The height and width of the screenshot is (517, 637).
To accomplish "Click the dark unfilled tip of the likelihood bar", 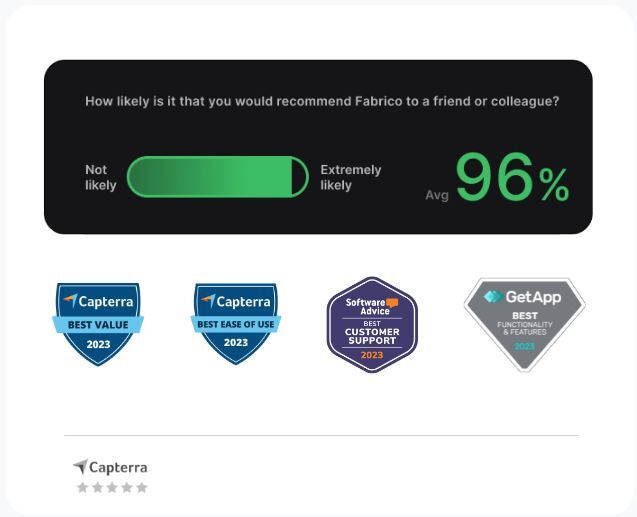I will pyautogui.click(x=299, y=177).
